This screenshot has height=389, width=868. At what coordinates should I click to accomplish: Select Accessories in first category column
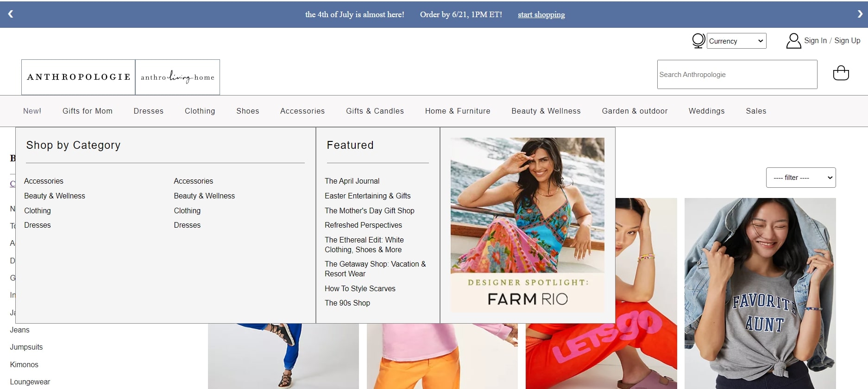pyautogui.click(x=44, y=181)
